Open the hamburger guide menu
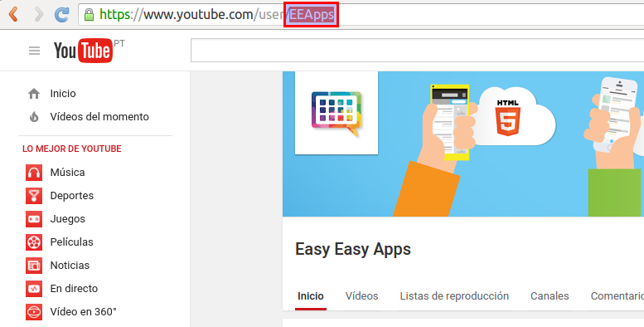Image resolution: width=644 pixels, height=327 pixels. 35,51
